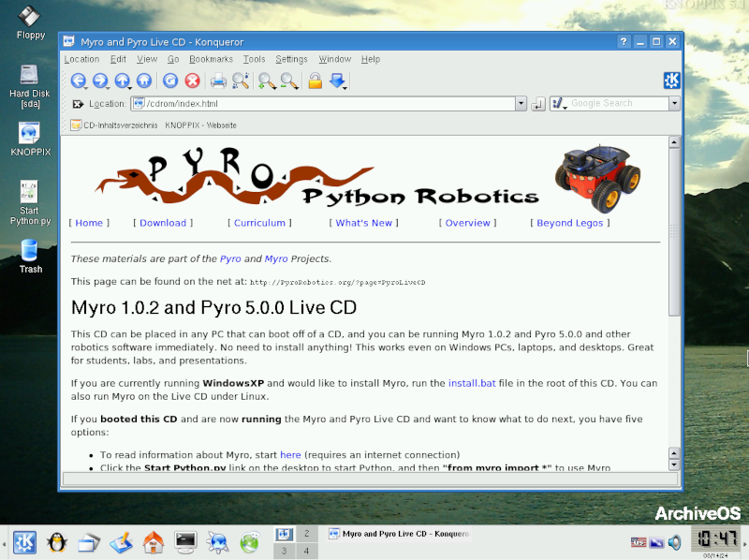Follow the Home link on the page
749x560 pixels.
click(89, 223)
